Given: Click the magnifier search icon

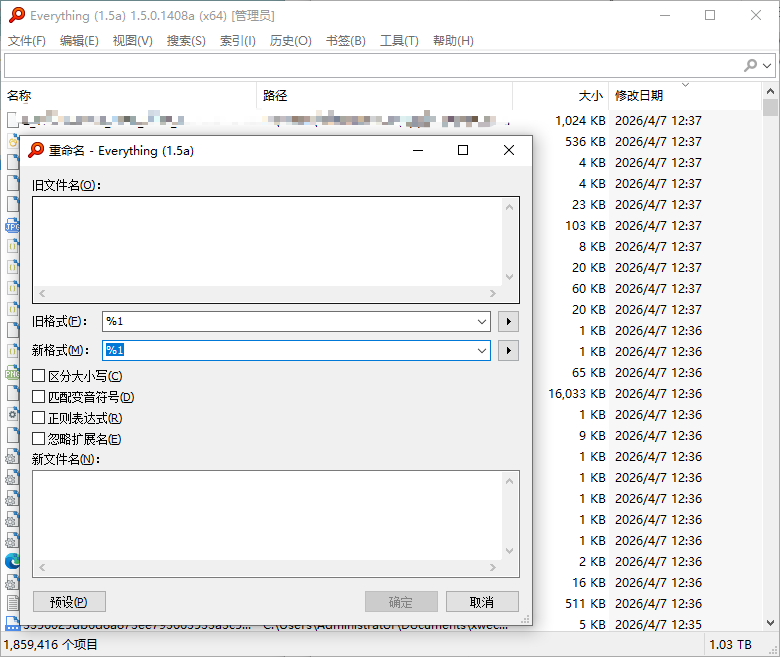Looking at the screenshot, I should point(750,65).
